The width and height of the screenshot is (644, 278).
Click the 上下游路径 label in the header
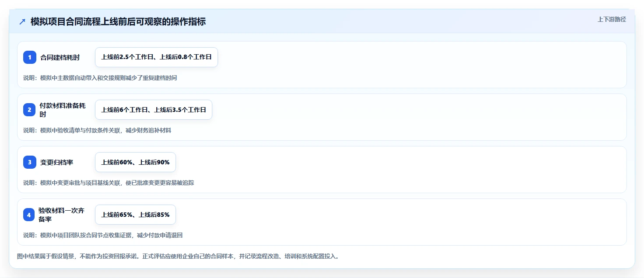tap(612, 19)
